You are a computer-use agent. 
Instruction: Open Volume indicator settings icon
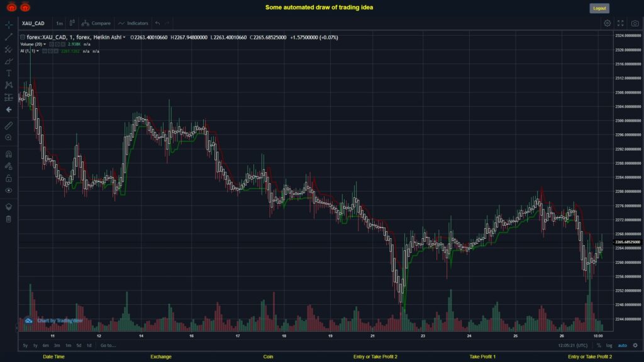click(x=57, y=45)
